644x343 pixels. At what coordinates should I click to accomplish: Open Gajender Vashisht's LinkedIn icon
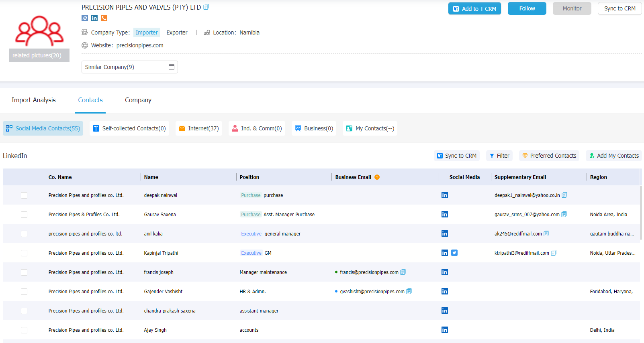(445, 291)
